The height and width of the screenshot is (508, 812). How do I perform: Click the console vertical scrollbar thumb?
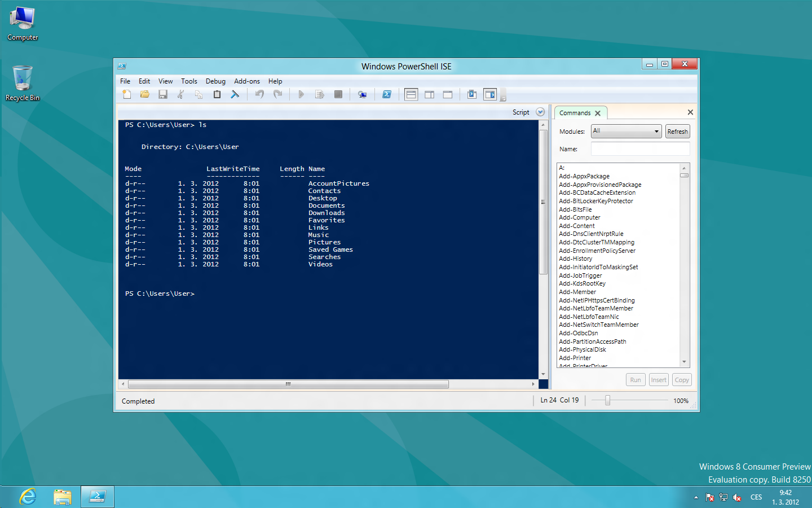544,202
